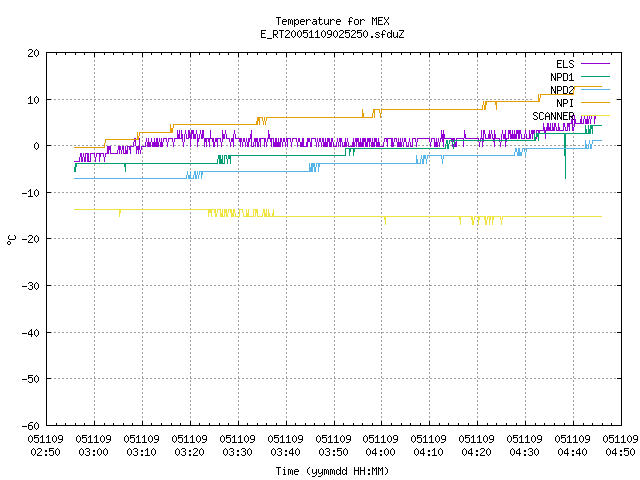
Task: Click the green NPD1 legend line sample
Action: [x=595, y=76]
